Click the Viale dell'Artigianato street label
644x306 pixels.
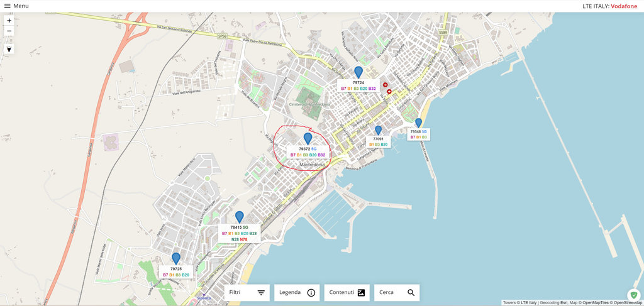[x=187, y=92]
